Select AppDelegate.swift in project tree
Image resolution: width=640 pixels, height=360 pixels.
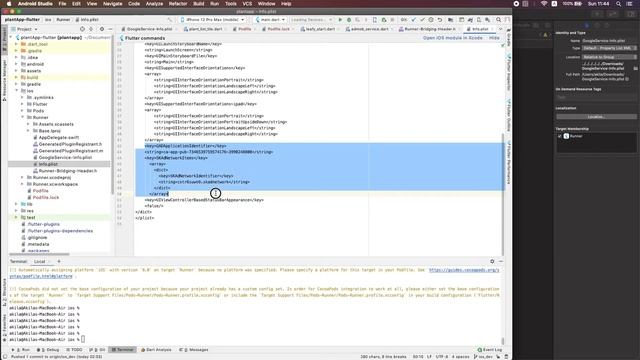58,138
